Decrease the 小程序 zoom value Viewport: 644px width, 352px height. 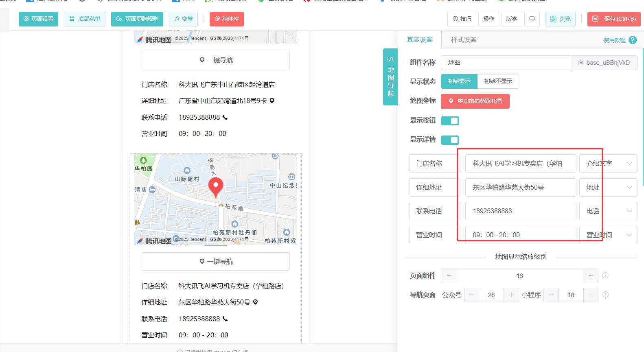tap(551, 295)
